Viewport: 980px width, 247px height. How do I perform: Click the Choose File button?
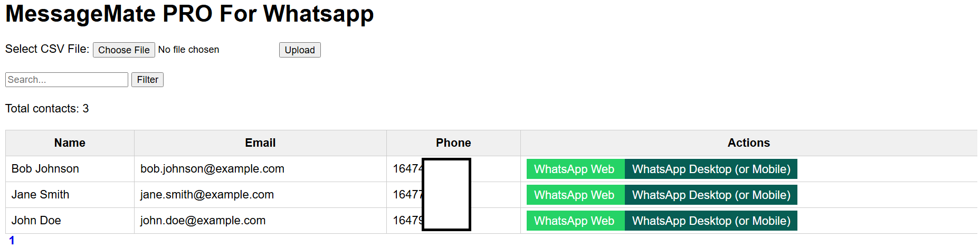coord(124,50)
